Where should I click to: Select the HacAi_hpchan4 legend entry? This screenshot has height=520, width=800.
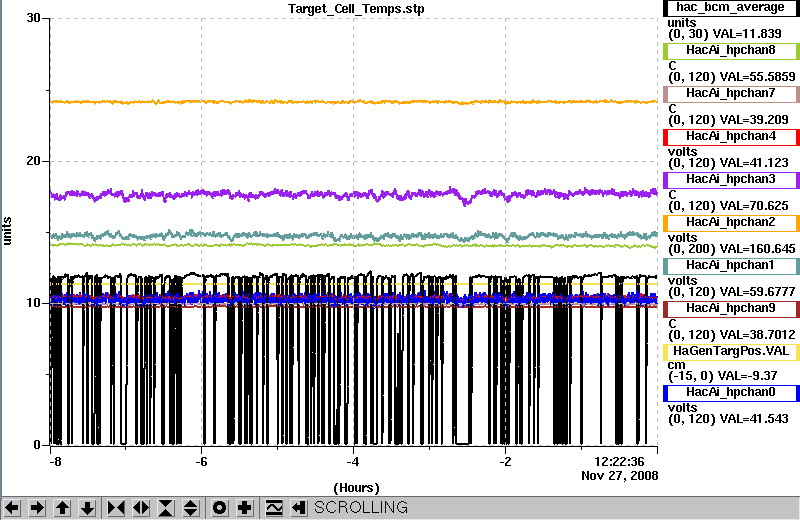click(731, 137)
